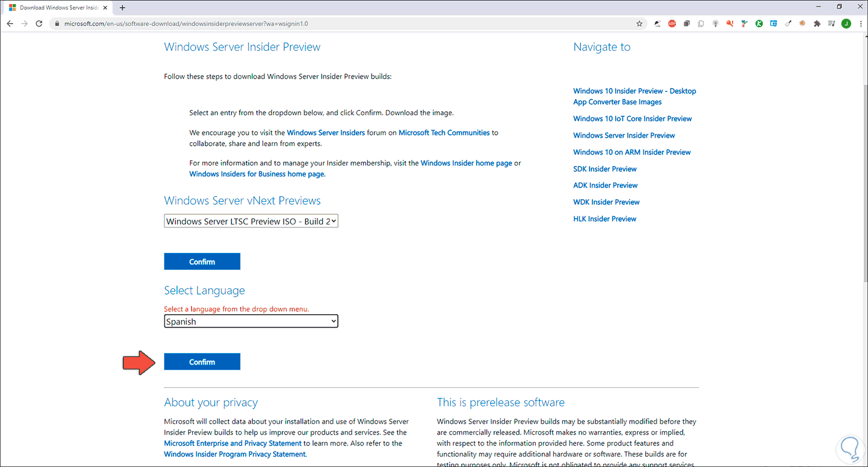
Task: Click the "Windows Server vNext Previews" heading
Action: coord(242,201)
